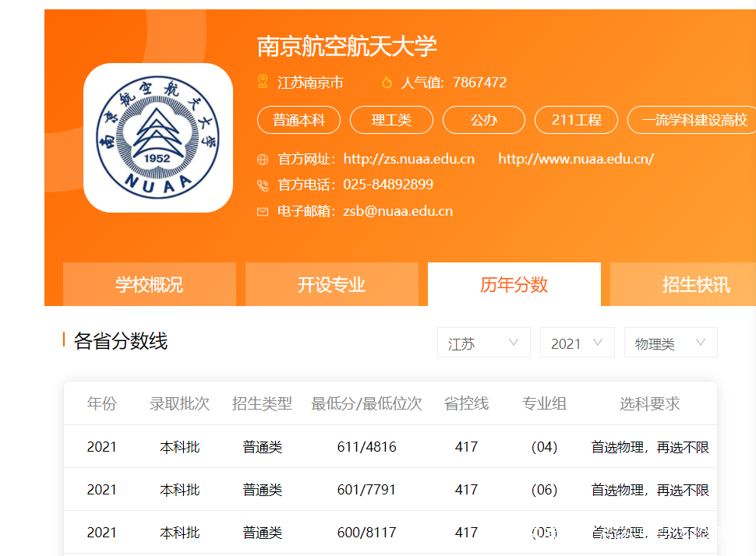This screenshot has height=556, width=756.
Task: Switch to the 开设专业 tab
Action: pos(332,284)
